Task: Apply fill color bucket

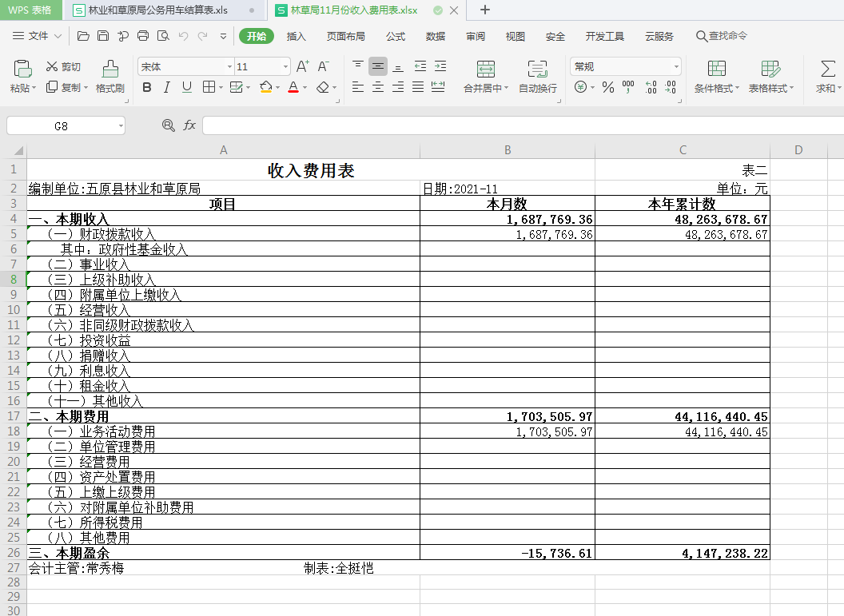Action: point(265,87)
